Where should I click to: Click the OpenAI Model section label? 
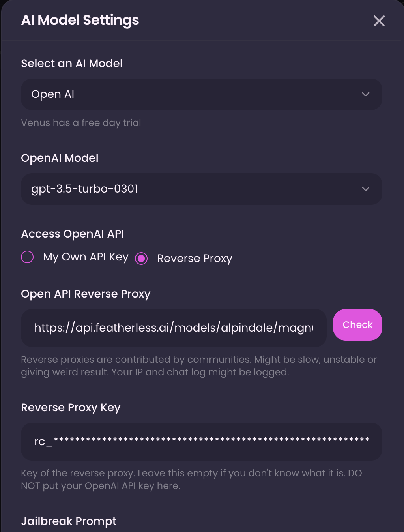coord(60,158)
